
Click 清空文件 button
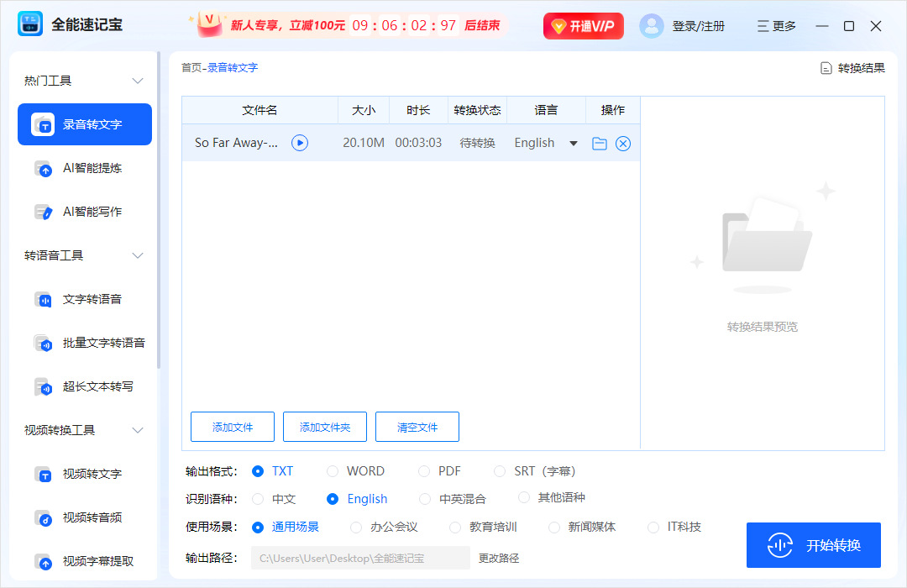tap(417, 427)
